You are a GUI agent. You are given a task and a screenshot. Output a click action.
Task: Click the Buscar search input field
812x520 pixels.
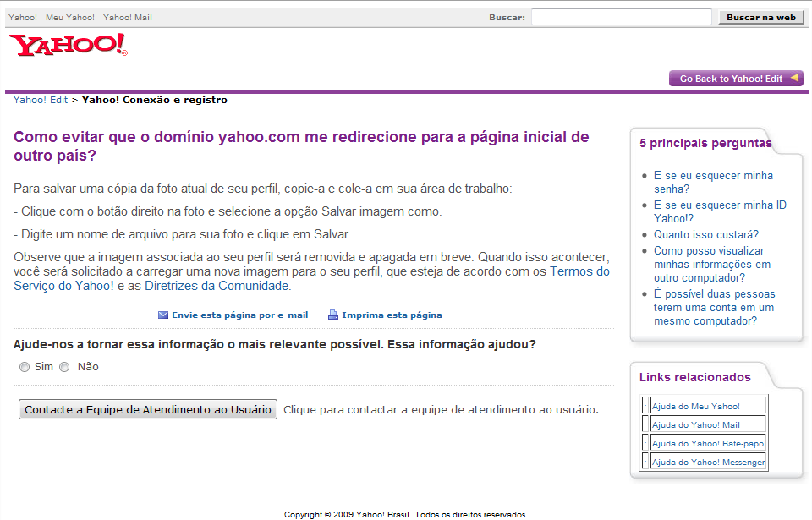click(622, 17)
